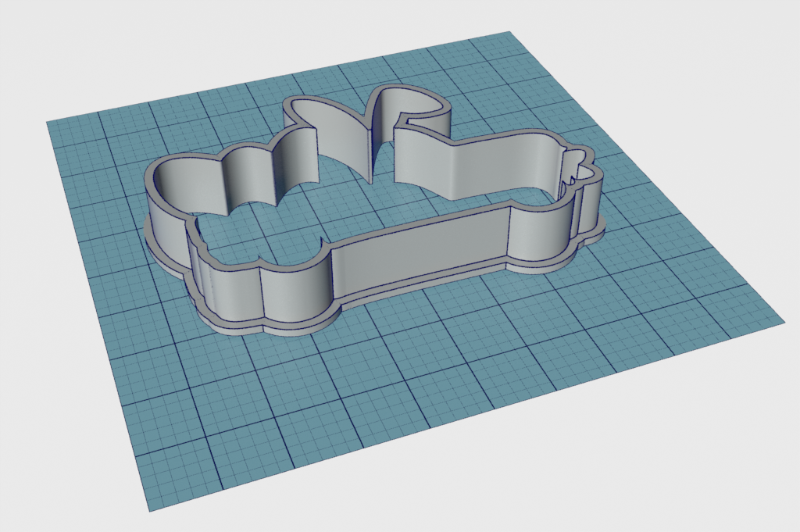Click the right-most corner of the grid plane
Screen dimensions: 800x532
pyautogui.click(x=782, y=320)
